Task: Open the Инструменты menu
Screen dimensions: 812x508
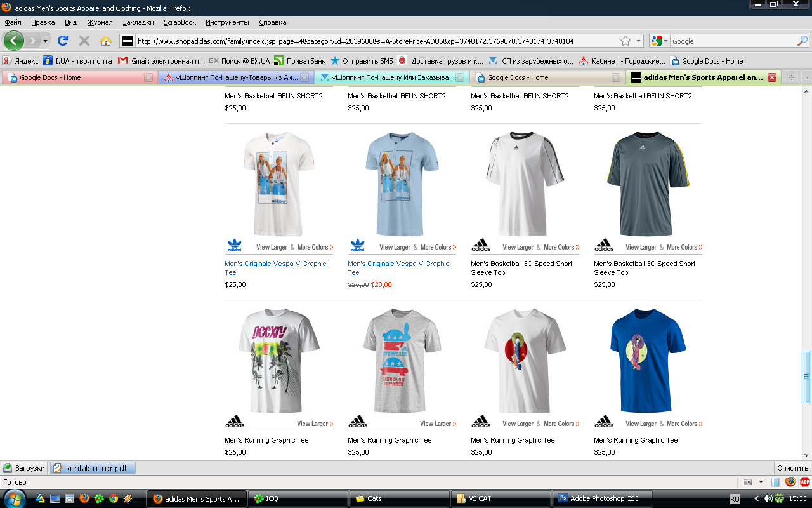Action: coord(227,22)
